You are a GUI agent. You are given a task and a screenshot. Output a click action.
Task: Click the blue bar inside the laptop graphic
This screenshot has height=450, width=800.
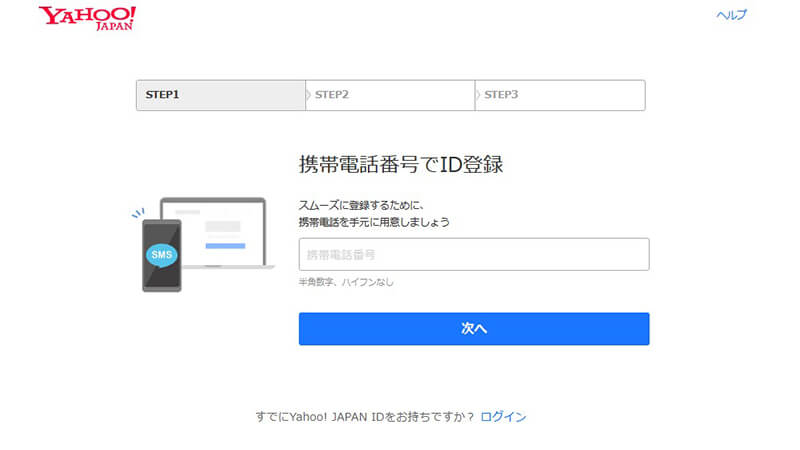(225, 245)
